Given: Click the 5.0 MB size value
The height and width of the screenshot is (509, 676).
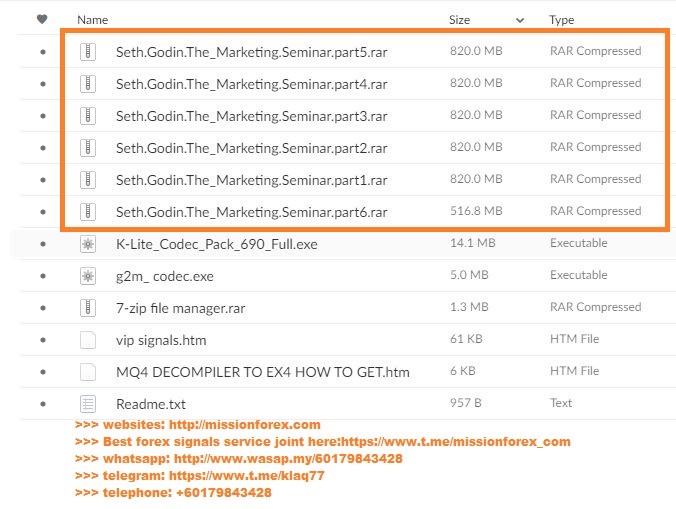Looking at the screenshot, I should click(469, 275).
